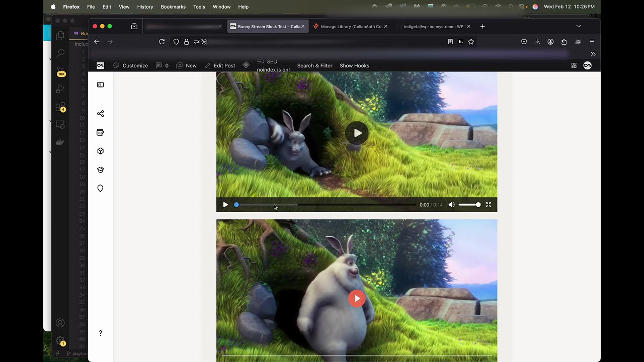Screen dimensions: 644x362
Task: Click New in the admin bar
Action: 186,65
